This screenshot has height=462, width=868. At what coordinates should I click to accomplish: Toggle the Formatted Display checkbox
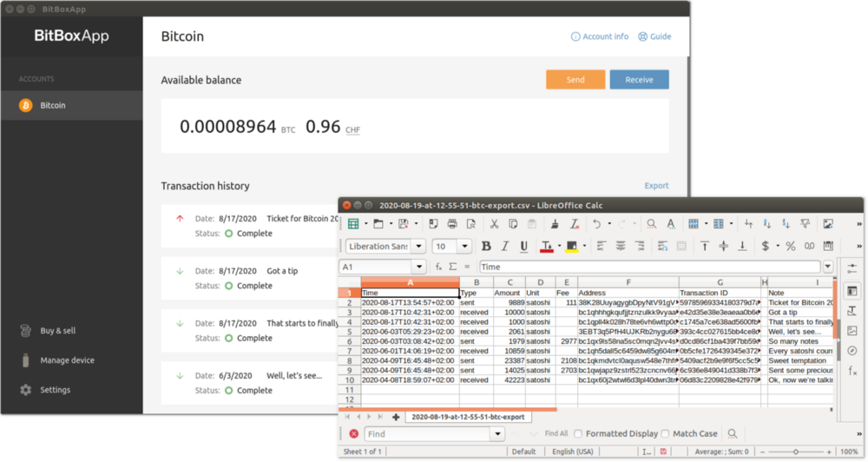(578, 433)
